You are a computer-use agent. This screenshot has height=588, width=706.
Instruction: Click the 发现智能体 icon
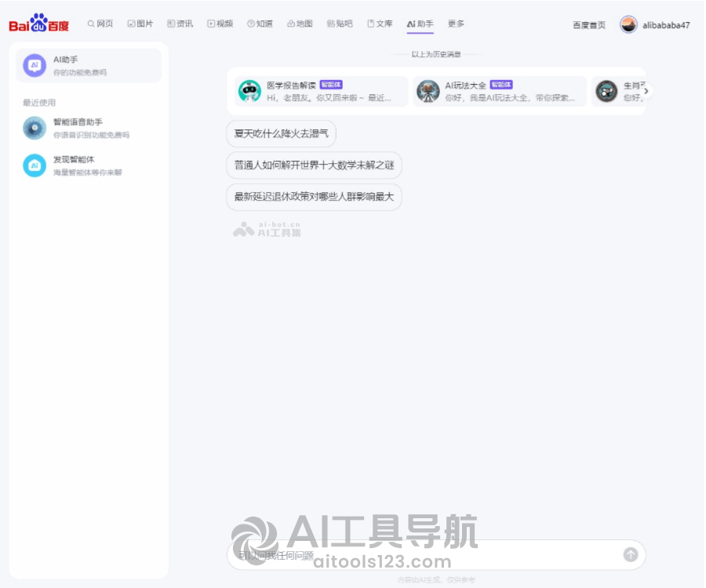click(35, 165)
